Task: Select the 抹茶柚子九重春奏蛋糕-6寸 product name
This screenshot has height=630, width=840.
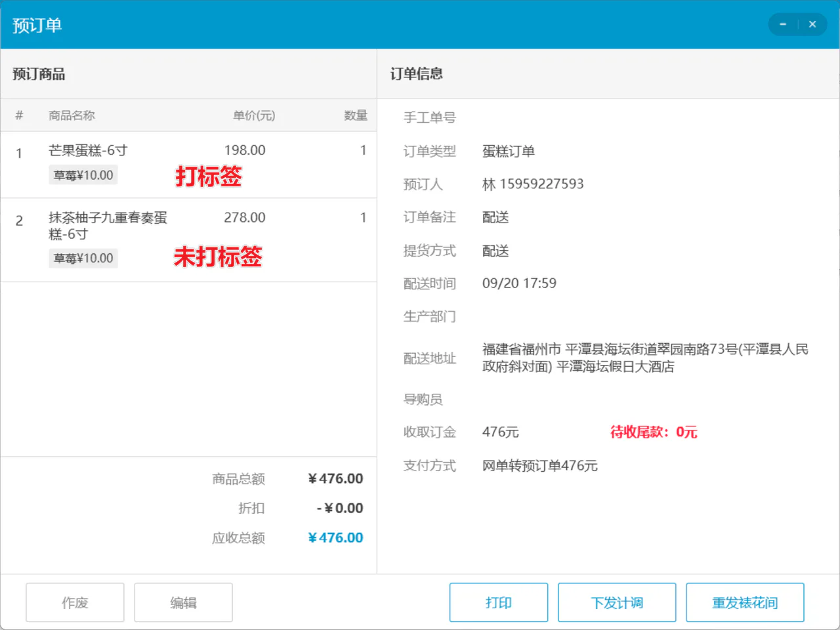Action: tap(108, 226)
